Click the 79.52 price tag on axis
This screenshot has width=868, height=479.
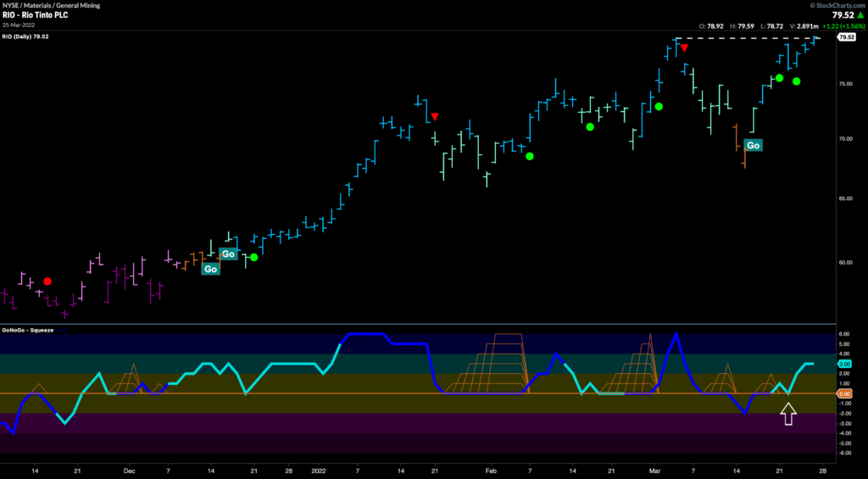click(845, 37)
